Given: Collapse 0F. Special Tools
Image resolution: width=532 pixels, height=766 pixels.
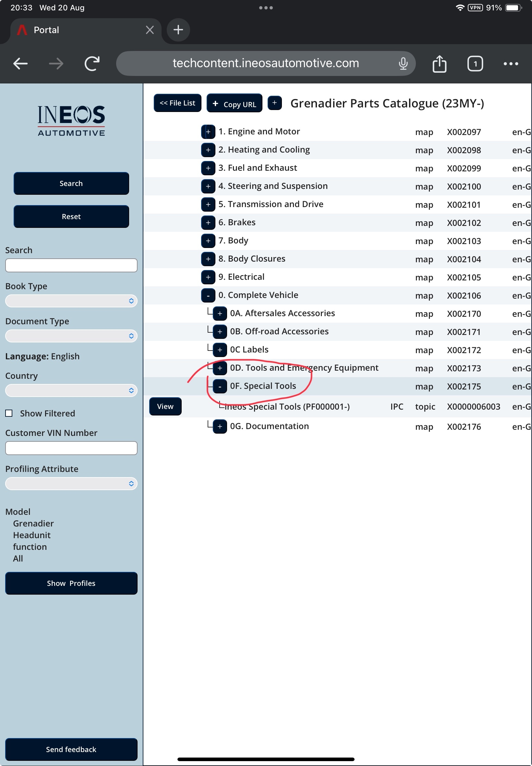Looking at the screenshot, I should 220,386.
